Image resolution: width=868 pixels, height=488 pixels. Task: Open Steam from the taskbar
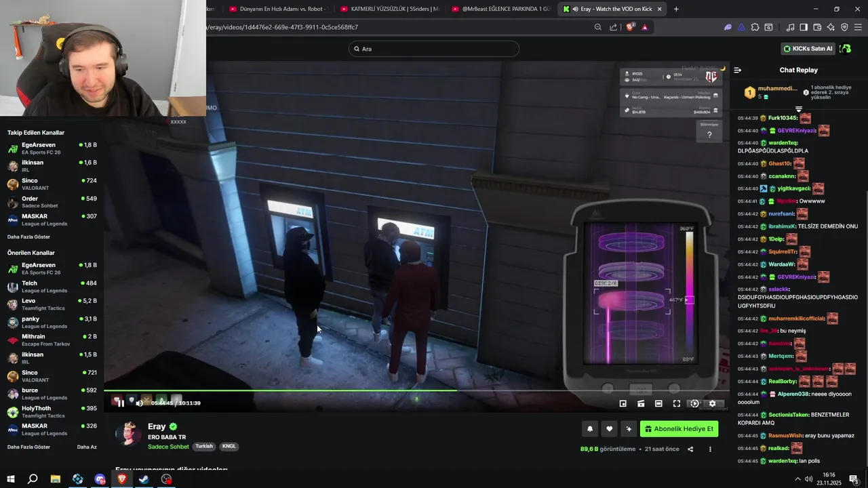[x=144, y=479]
